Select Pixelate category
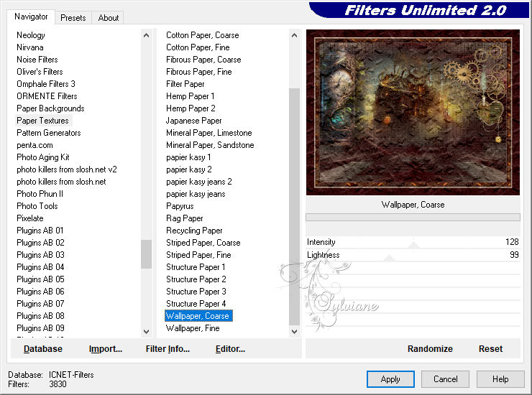Viewport: 532px width, 395px height. (x=30, y=218)
